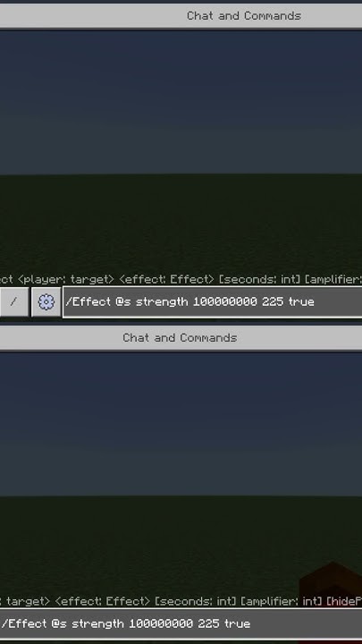The width and height of the screenshot is (362, 644).
Task: Click the lower Chat and Commands title
Action: [180, 337]
